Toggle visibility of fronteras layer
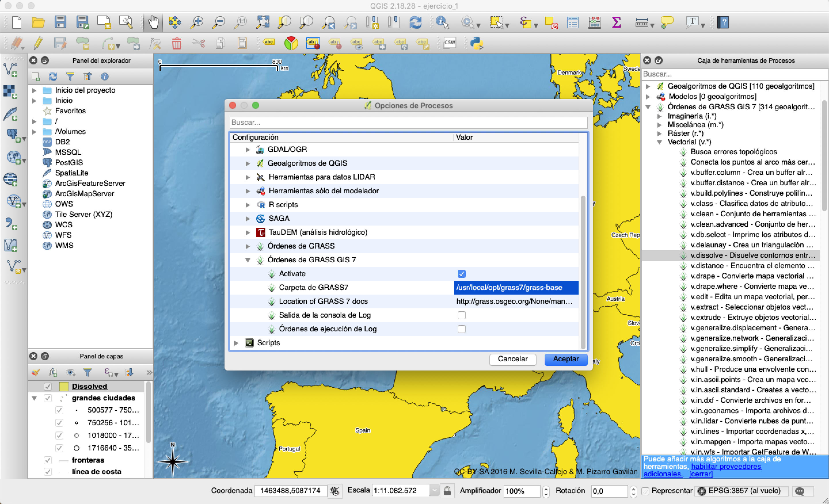The image size is (829, 504). pyautogui.click(x=48, y=460)
